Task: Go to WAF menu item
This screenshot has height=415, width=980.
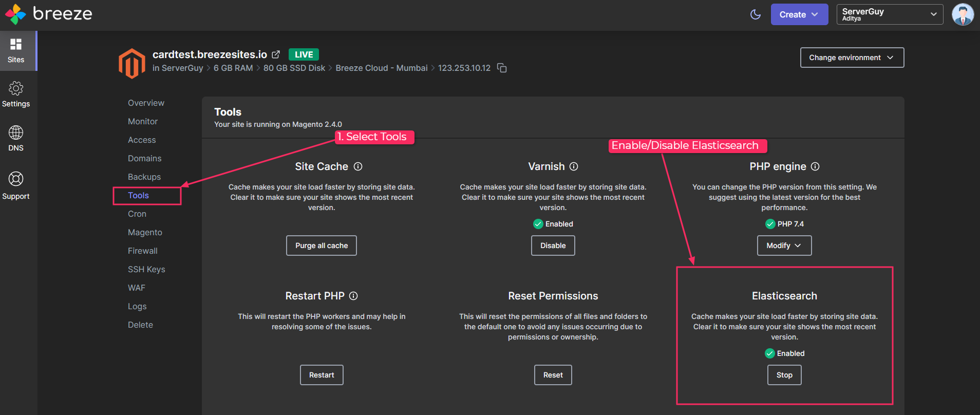Action: pyautogui.click(x=137, y=288)
